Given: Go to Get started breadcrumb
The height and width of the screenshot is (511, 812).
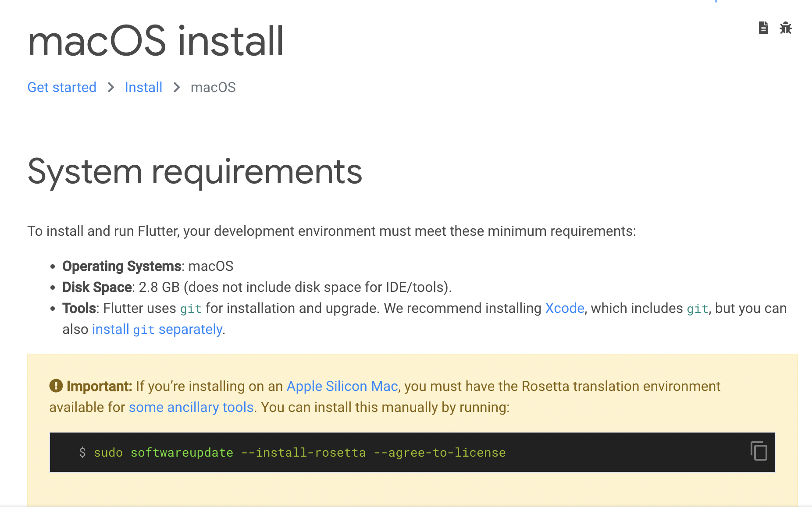Looking at the screenshot, I should (x=62, y=87).
